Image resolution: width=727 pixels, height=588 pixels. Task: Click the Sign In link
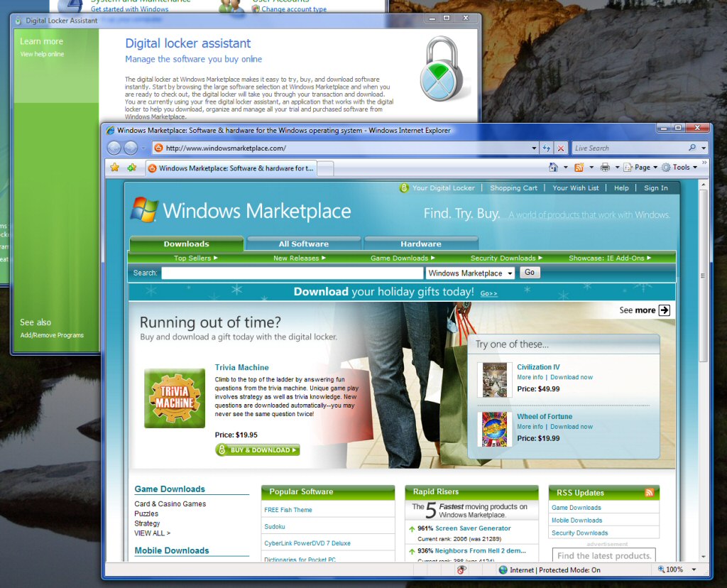pyautogui.click(x=656, y=187)
